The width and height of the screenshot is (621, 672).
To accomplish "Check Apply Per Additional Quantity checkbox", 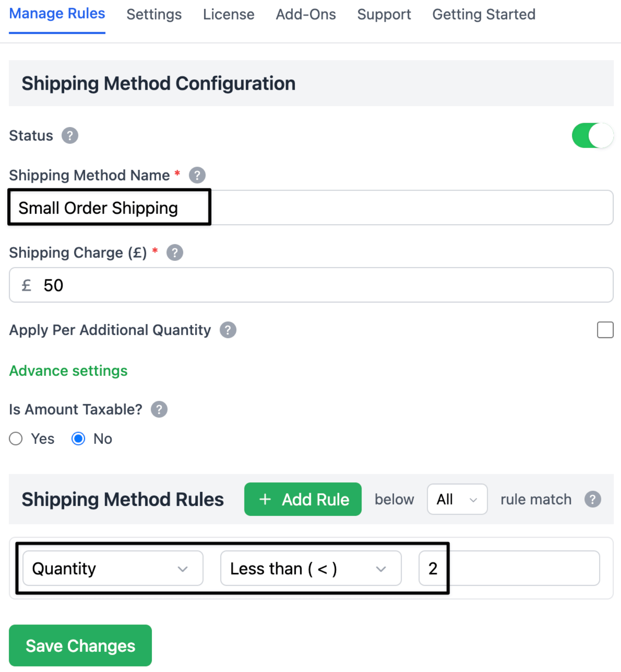I will pos(605,330).
